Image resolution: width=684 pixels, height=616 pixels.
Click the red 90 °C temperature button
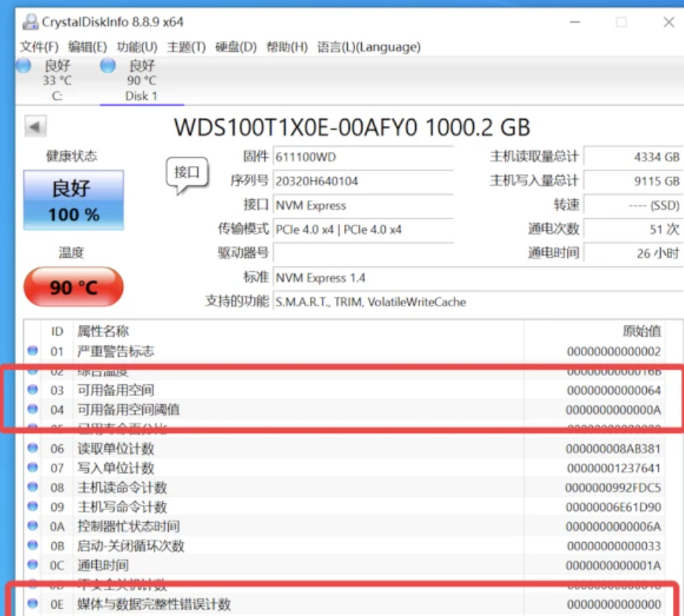pyautogui.click(x=73, y=287)
